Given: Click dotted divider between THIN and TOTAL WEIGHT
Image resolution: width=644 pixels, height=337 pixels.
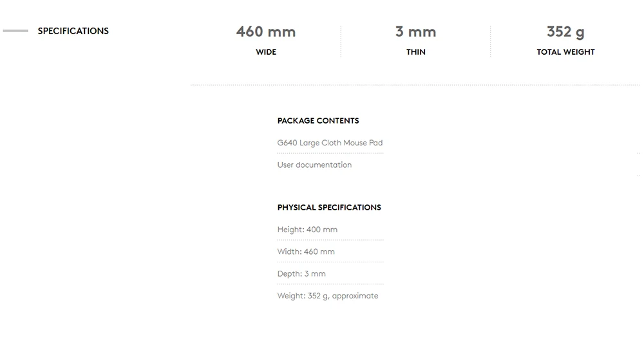Looking at the screenshot, I should coord(490,41).
